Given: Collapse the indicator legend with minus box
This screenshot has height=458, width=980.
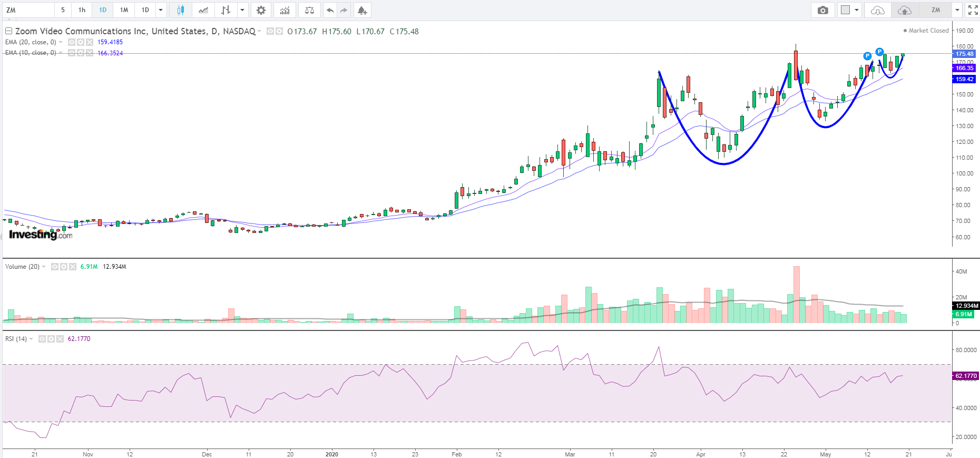Looking at the screenshot, I should click(x=8, y=31).
